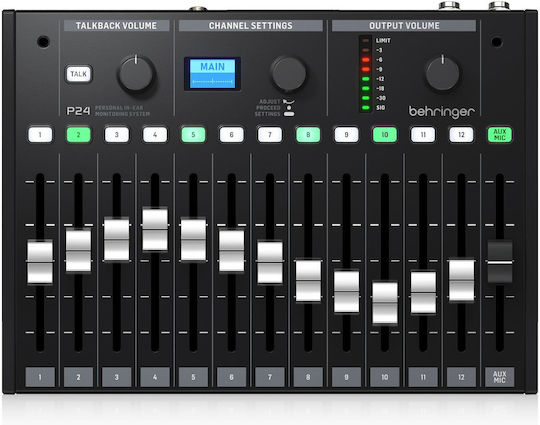Grab the channel 4 fader cap

tap(155, 229)
